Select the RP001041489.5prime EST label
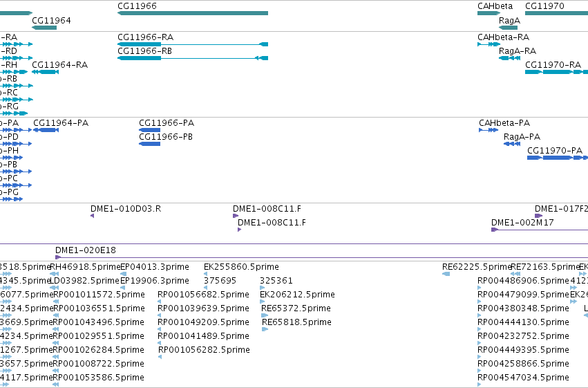The height and width of the screenshot is (388, 588). point(203,336)
